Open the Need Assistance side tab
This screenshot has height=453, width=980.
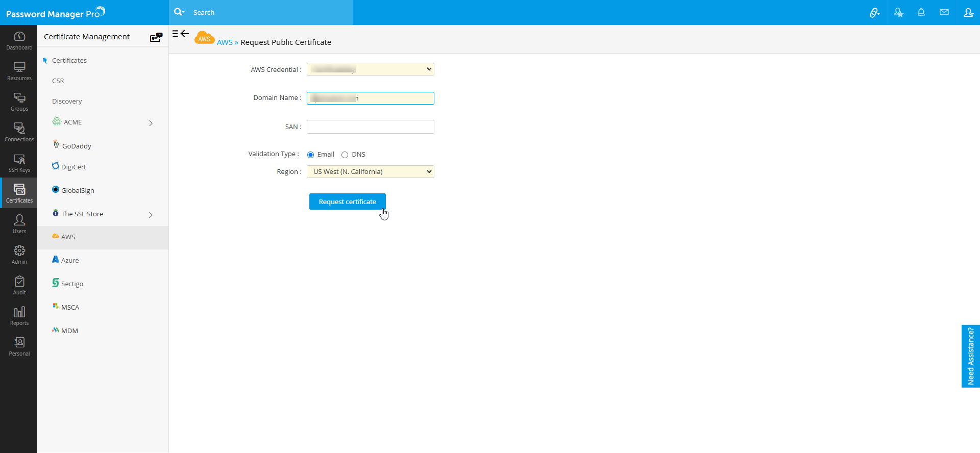pos(971,356)
